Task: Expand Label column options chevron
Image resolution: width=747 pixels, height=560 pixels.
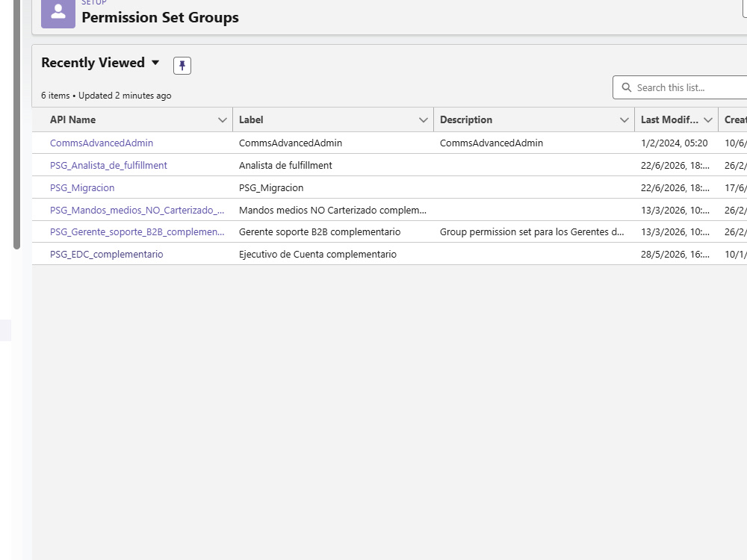Action: point(423,120)
